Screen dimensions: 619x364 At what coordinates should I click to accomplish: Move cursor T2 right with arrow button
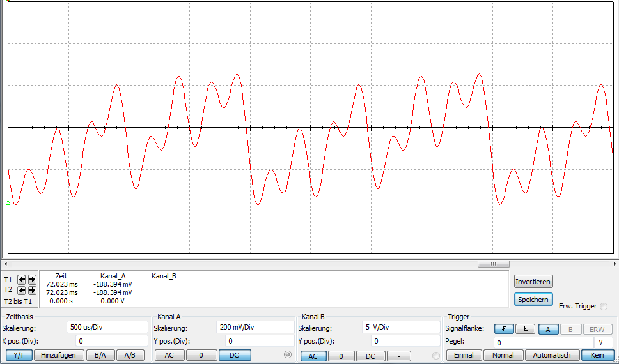click(x=33, y=291)
